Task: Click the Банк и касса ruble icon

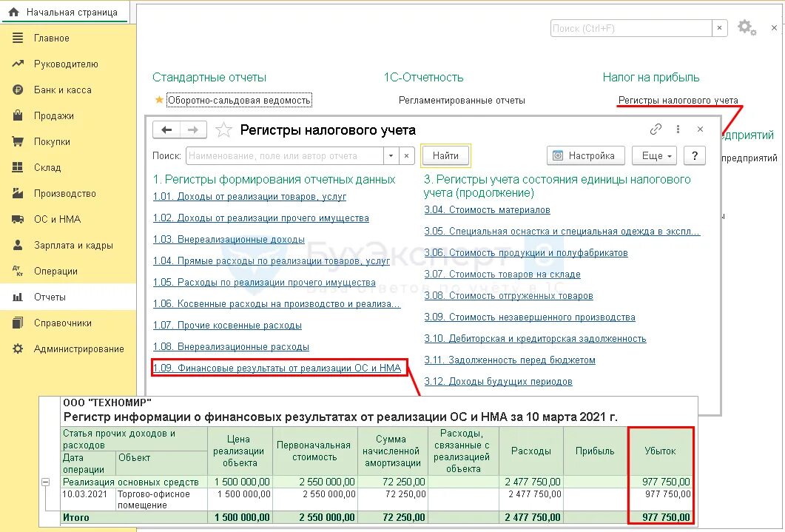Action: tap(18, 90)
